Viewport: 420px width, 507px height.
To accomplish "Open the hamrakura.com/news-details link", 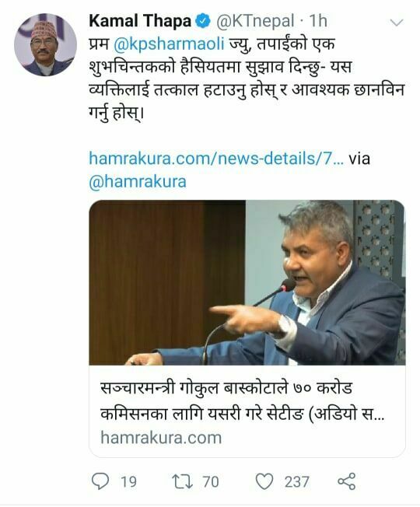I will click(x=216, y=159).
